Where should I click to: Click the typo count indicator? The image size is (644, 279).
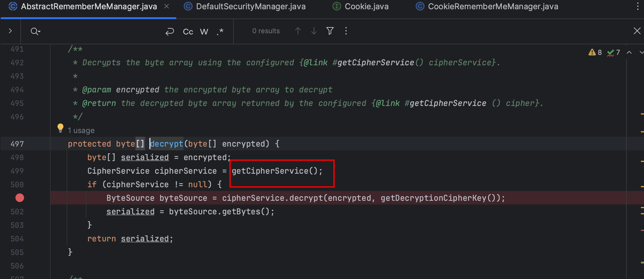pyautogui.click(x=614, y=52)
